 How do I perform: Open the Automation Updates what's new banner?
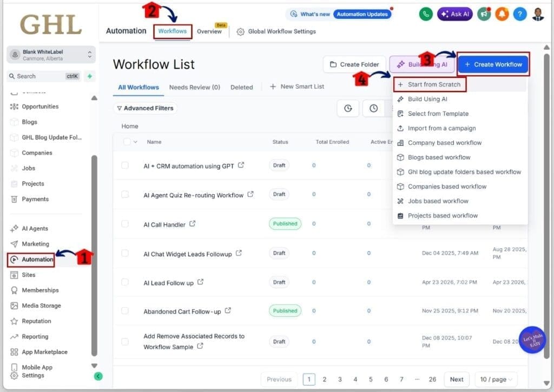(x=362, y=14)
